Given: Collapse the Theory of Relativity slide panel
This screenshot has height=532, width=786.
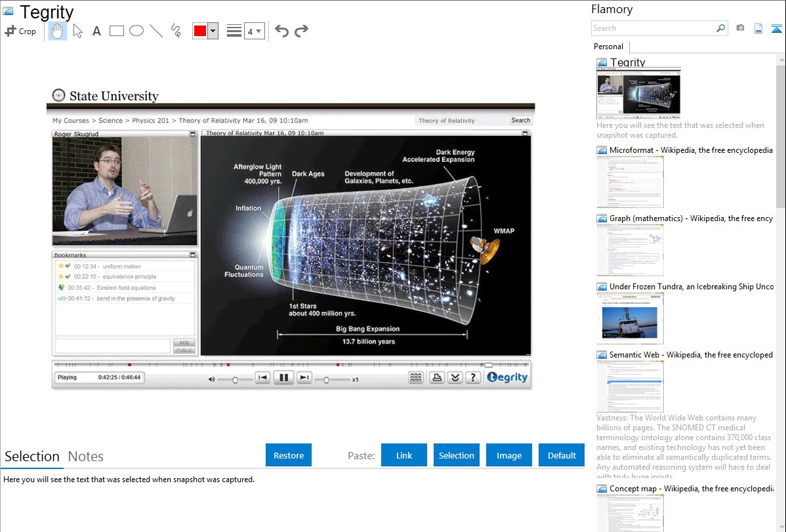Looking at the screenshot, I should (526, 133).
